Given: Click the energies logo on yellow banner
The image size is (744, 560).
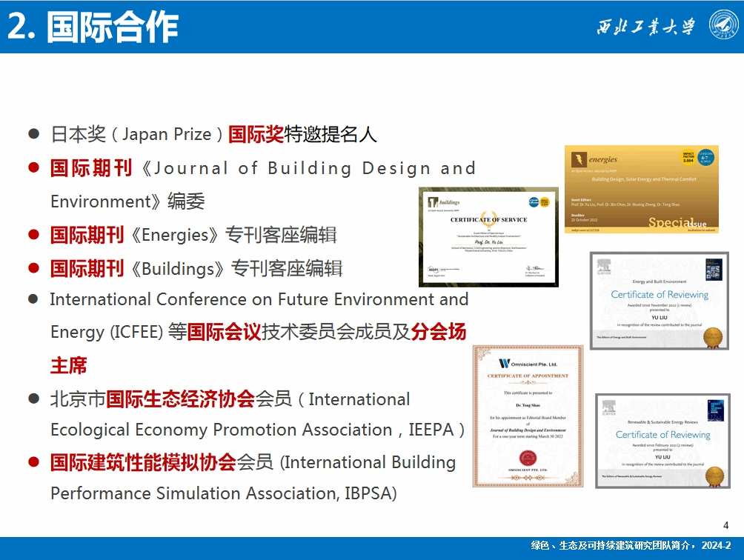Looking at the screenshot, I should click(597, 159).
